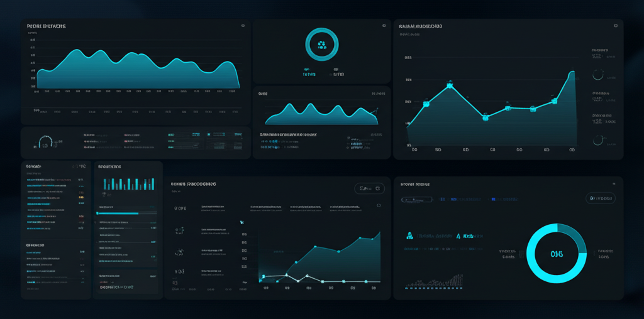Open the options icon on the top-left area chart panel

click(243, 26)
